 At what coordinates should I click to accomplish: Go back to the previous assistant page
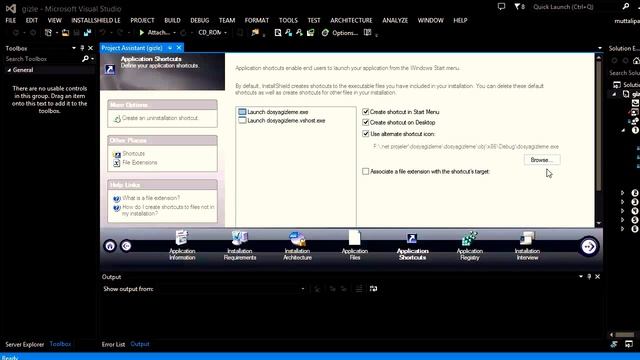point(126,246)
